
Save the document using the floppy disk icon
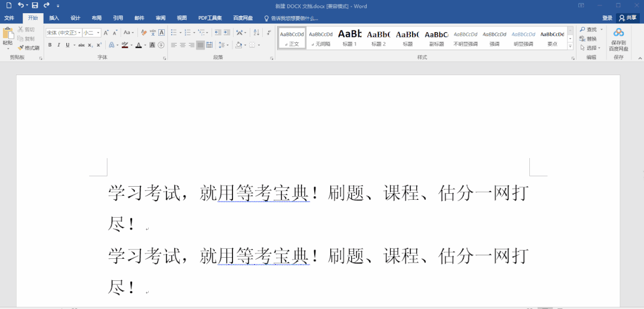coord(35,5)
